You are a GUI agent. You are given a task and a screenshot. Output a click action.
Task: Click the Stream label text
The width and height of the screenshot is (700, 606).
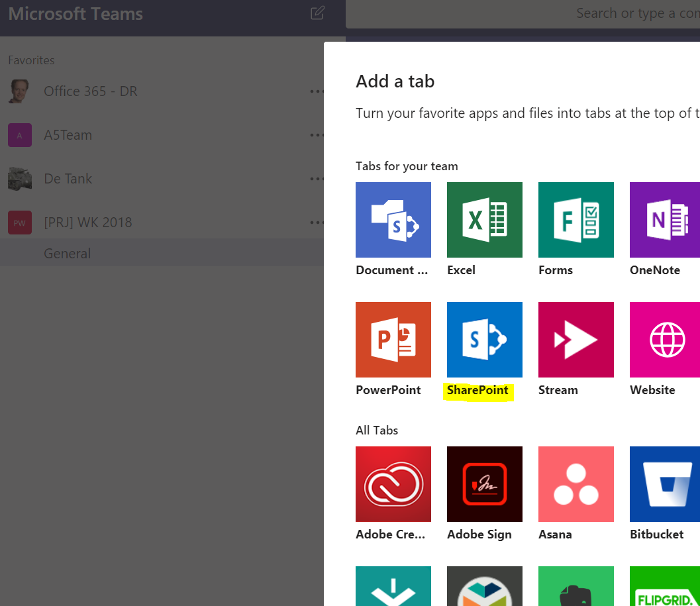point(558,390)
